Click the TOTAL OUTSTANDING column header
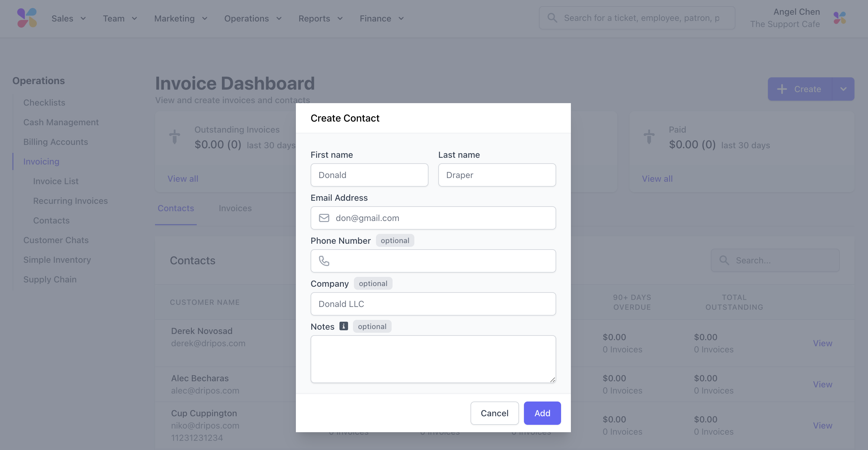Viewport: 868px width, 450px height. [734, 302]
